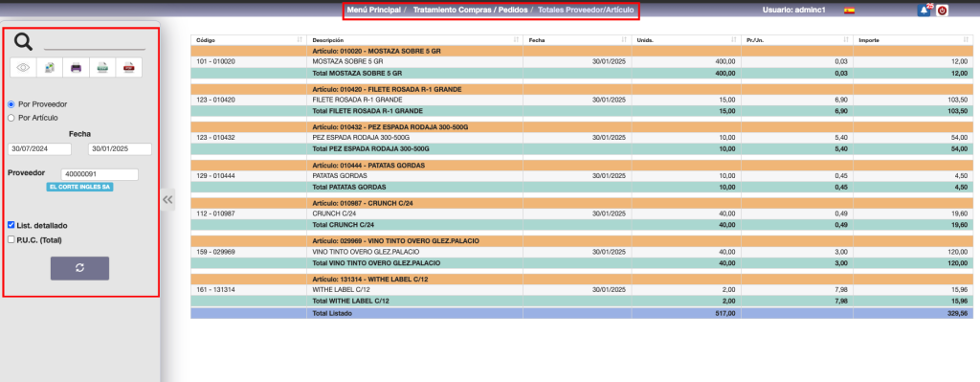Viewport: 980px width, 382px height.
Task: Click the Totales Proveedor/Artículo breadcrumb
Action: click(586, 10)
